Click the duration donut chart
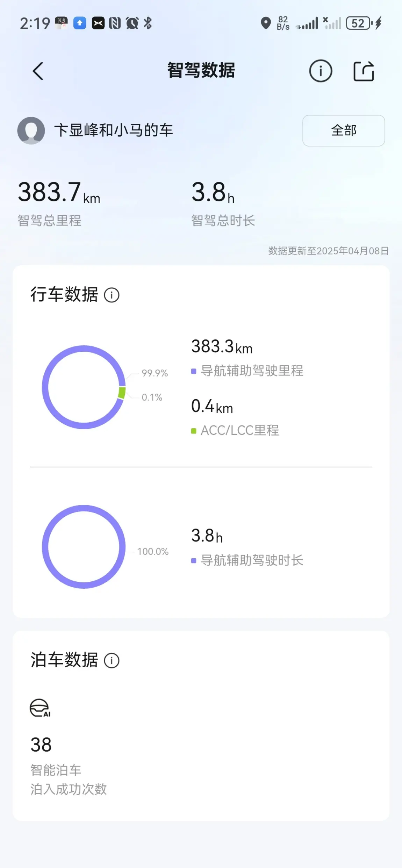Viewport: 402px width, 868px height. [84, 546]
